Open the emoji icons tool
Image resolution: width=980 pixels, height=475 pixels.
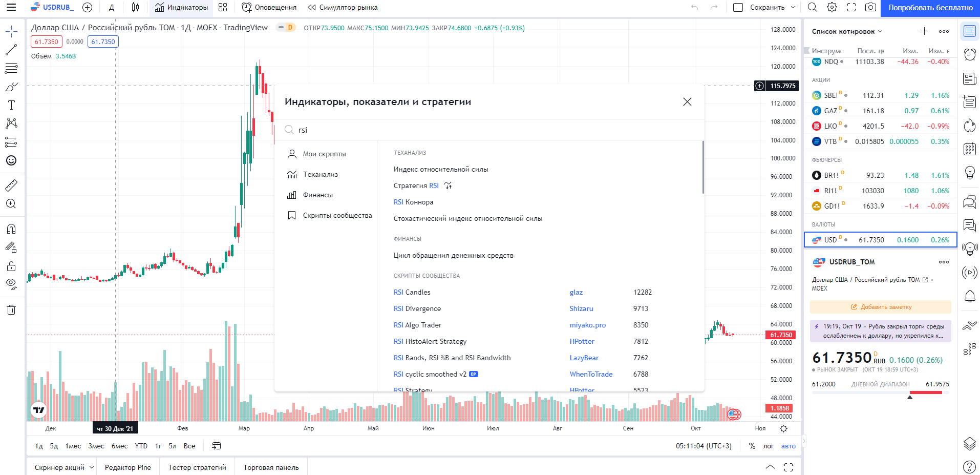point(11,160)
